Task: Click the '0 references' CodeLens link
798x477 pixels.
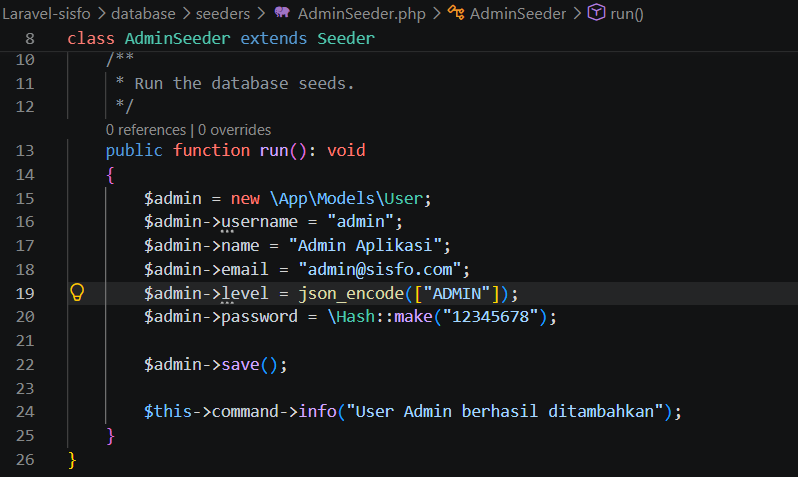Action: click(x=146, y=130)
